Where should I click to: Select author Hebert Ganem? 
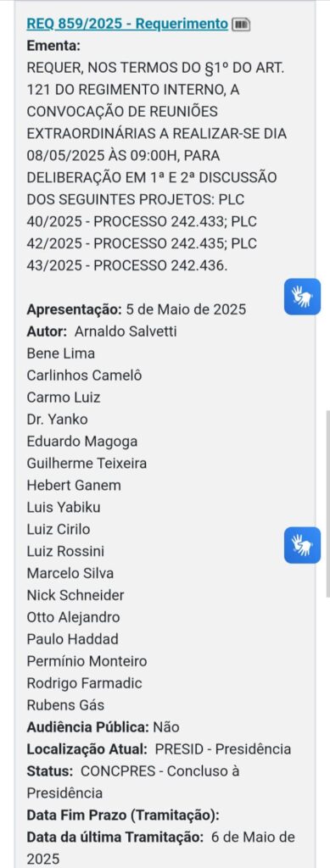tap(74, 485)
